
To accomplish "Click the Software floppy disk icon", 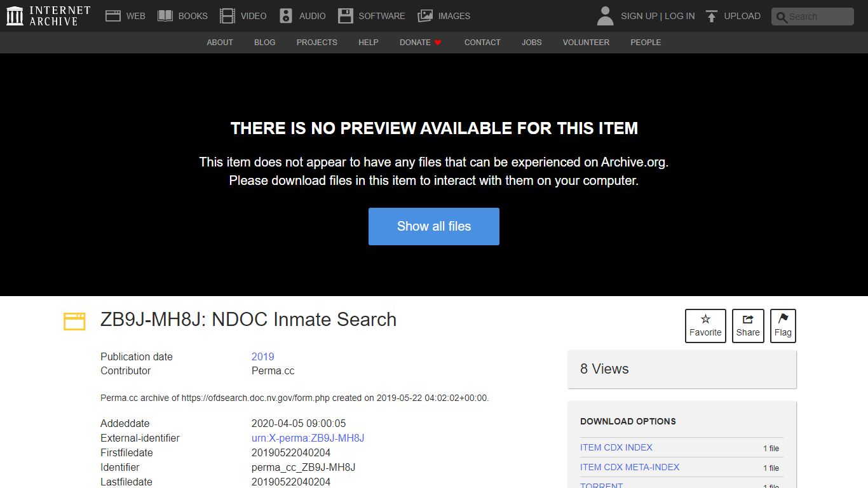I will [x=346, y=16].
